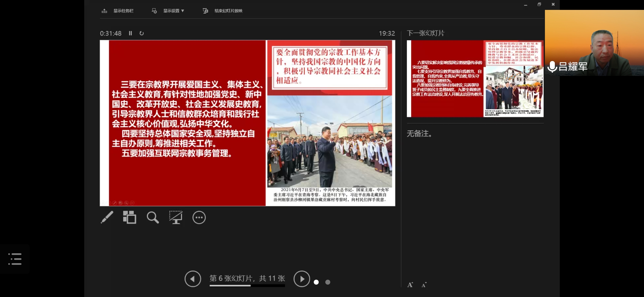Select the first page indicator dot
This screenshot has height=297, width=644.
[316, 282]
